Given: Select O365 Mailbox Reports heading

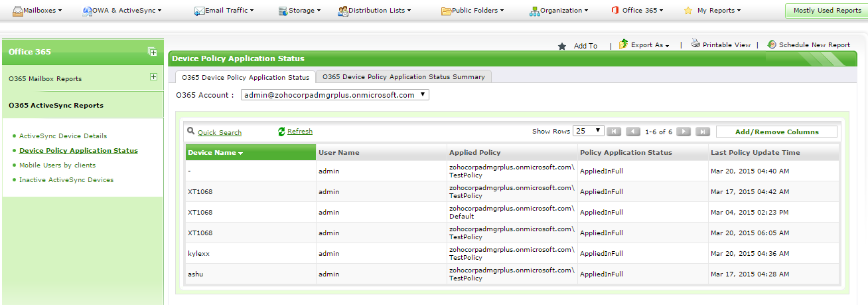Looking at the screenshot, I should pyautogui.click(x=45, y=78).
